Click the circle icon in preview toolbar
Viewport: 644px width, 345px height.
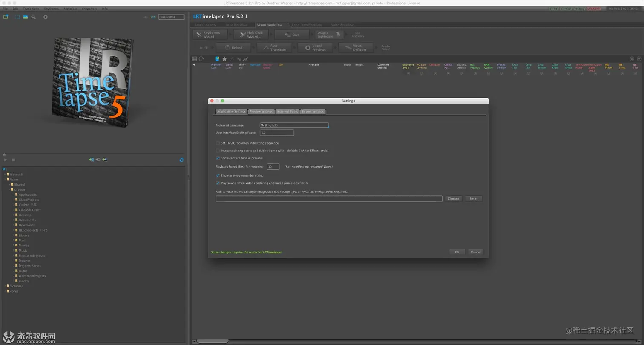pos(46,17)
